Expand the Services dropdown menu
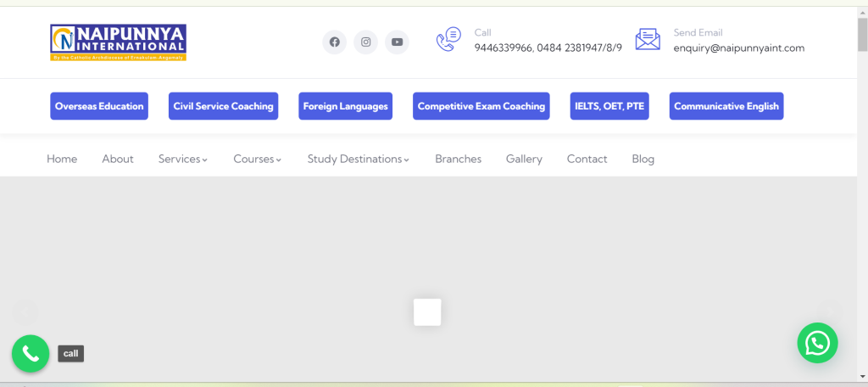This screenshot has height=387, width=868. tap(182, 159)
